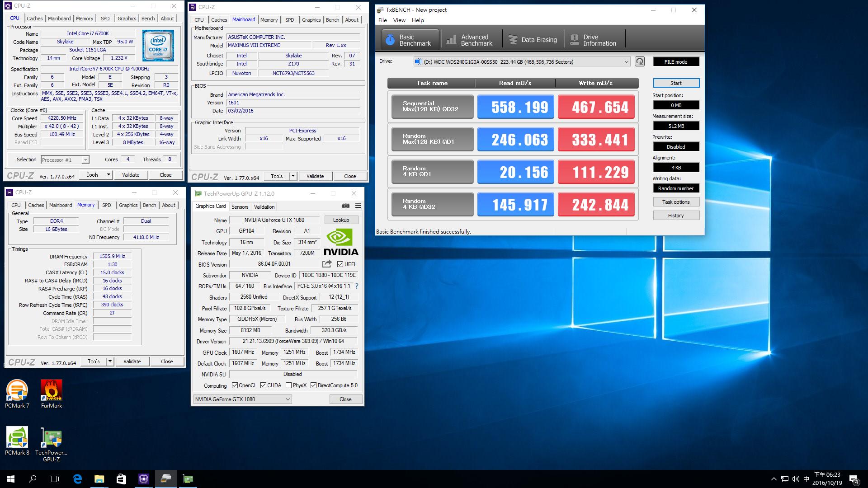Uncheck the OpenCL computing checkbox
868x488 pixels.
pos(235,385)
